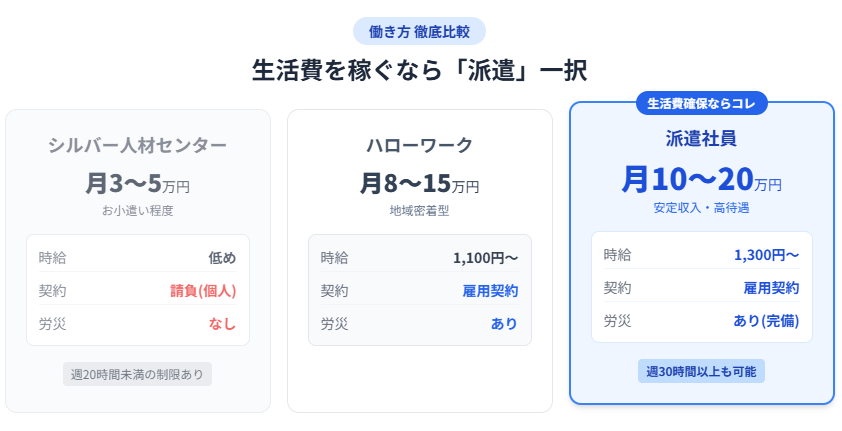Click the 月8〜15万円 income figure

pyautogui.click(x=420, y=184)
